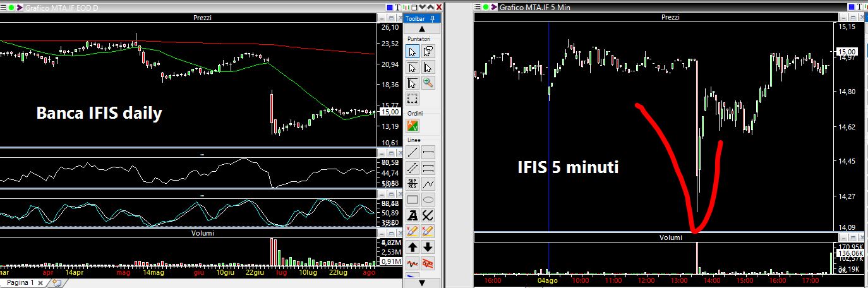Select the parallel horizontal lines tool
Viewport: 868px width, 288px height.
428,167
